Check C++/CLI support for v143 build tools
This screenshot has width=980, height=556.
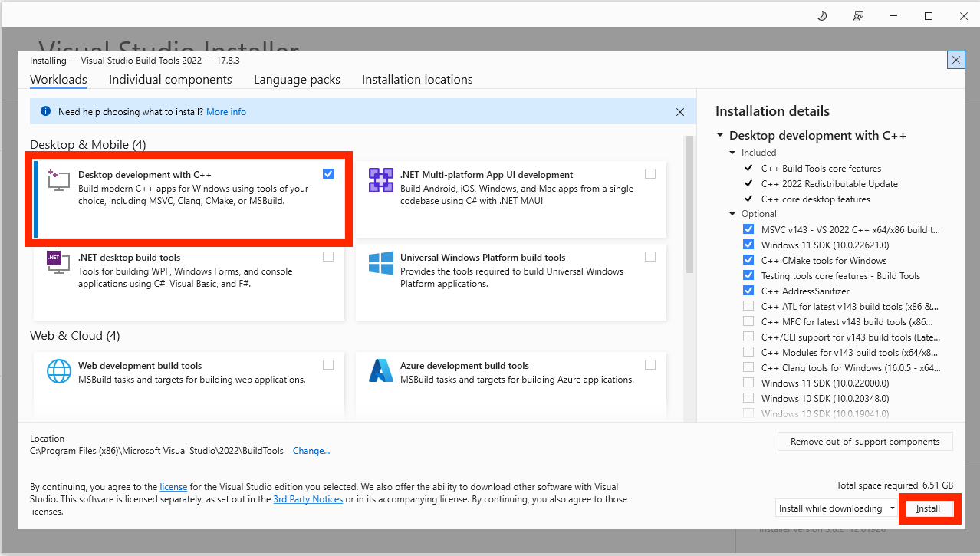coord(748,337)
